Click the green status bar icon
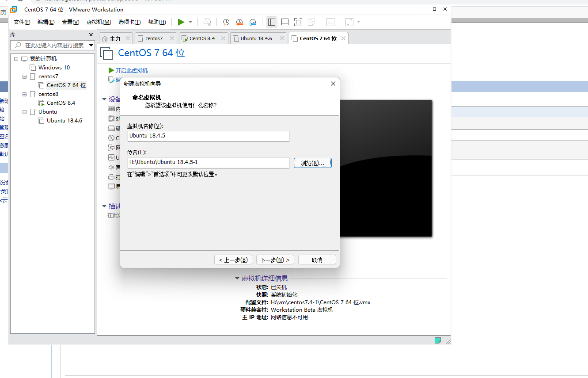The width and height of the screenshot is (588, 378). pos(438,340)
